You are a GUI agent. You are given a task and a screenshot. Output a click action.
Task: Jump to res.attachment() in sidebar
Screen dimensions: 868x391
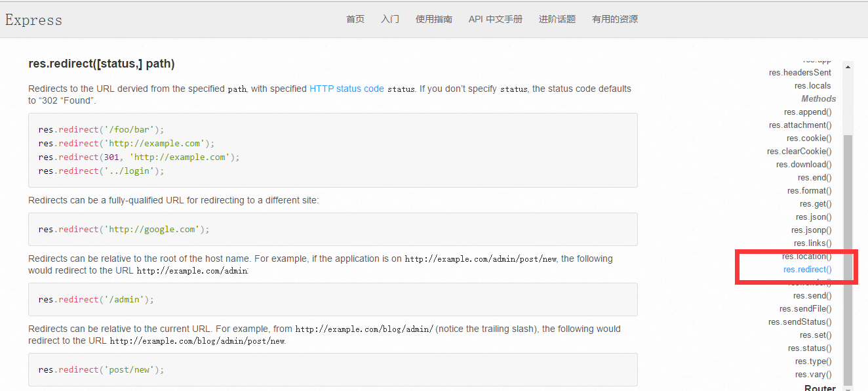(800, 125)
